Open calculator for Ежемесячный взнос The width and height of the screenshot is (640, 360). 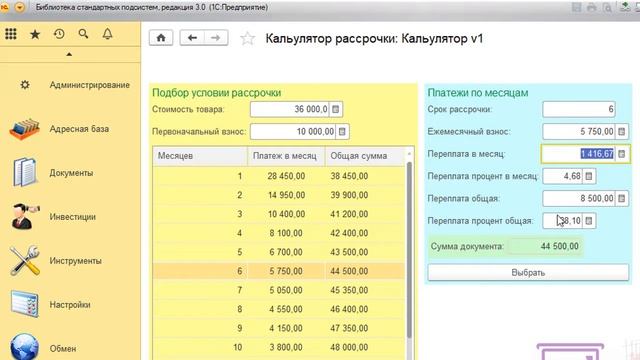[x=622, y=132]
